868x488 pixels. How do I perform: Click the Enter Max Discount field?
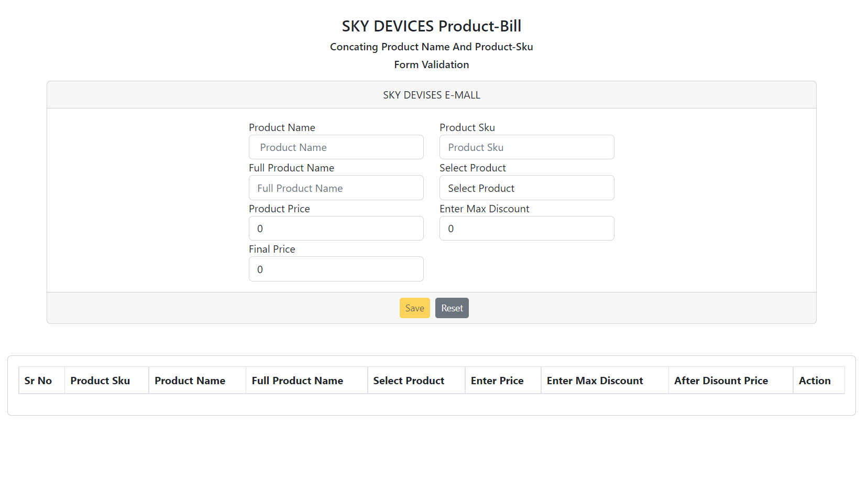click(526, 229)
